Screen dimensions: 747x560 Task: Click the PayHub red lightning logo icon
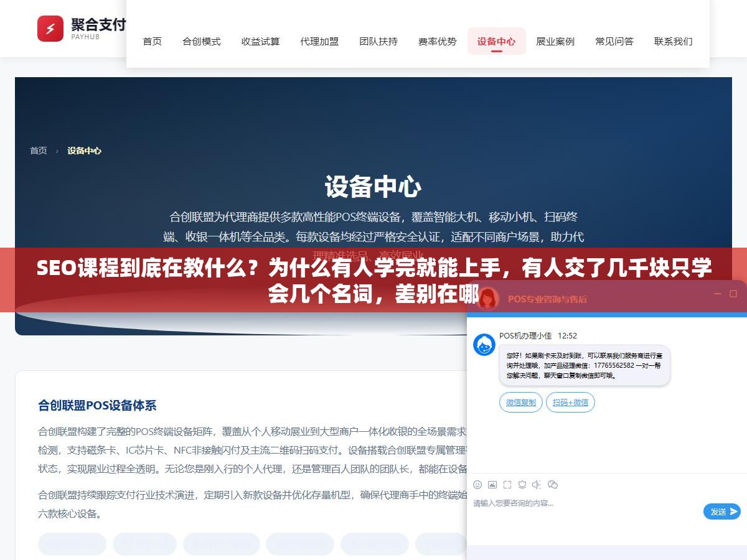coord(50,29)
